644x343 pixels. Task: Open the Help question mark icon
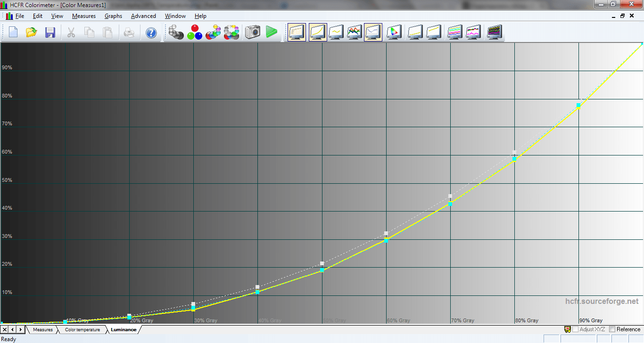click(151, 32)
